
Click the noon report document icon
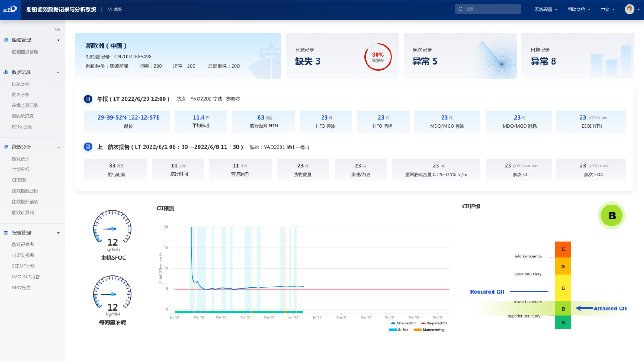[x=88, y=99]
